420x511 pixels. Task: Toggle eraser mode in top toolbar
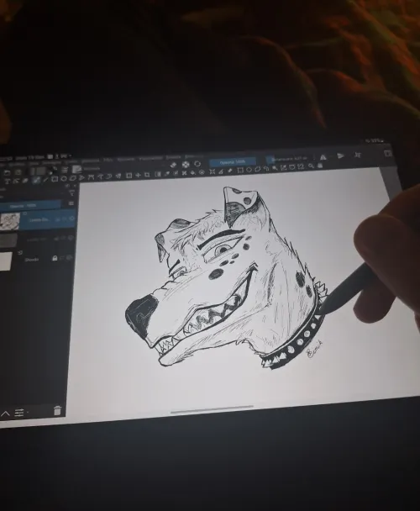click(x=173, y=165)
